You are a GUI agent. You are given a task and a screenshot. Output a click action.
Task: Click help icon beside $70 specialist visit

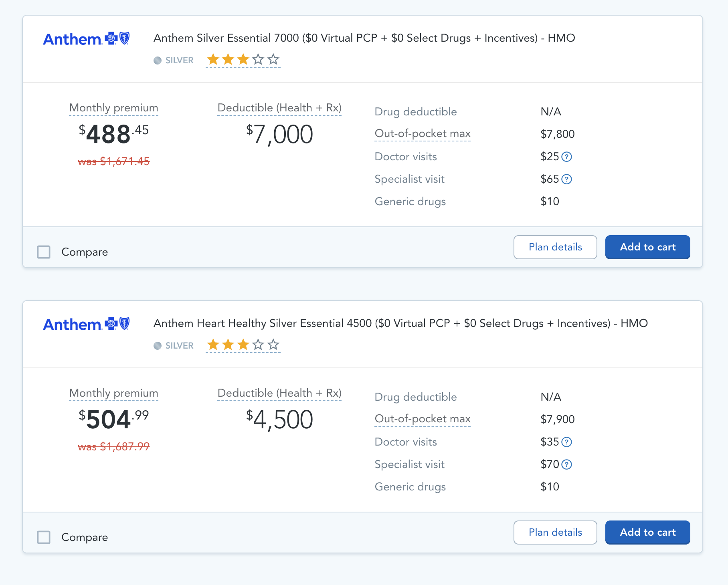(x=566, y=464)
